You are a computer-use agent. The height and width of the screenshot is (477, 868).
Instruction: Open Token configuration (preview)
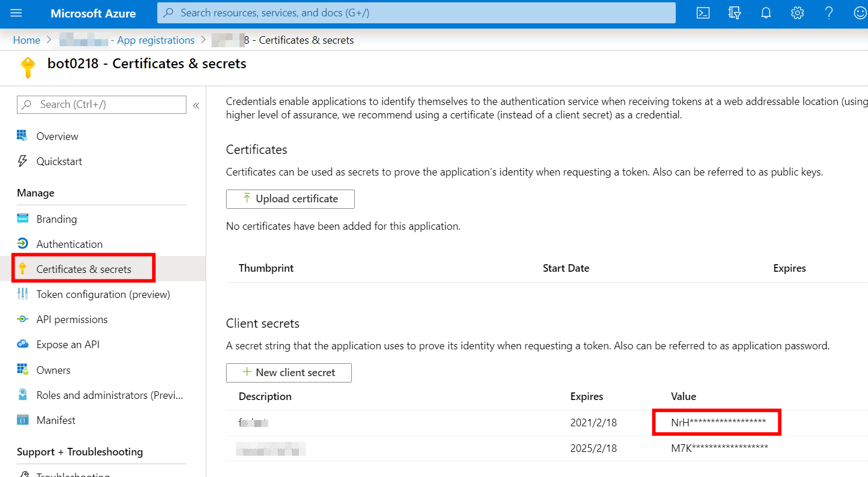(x=103, y=294)
